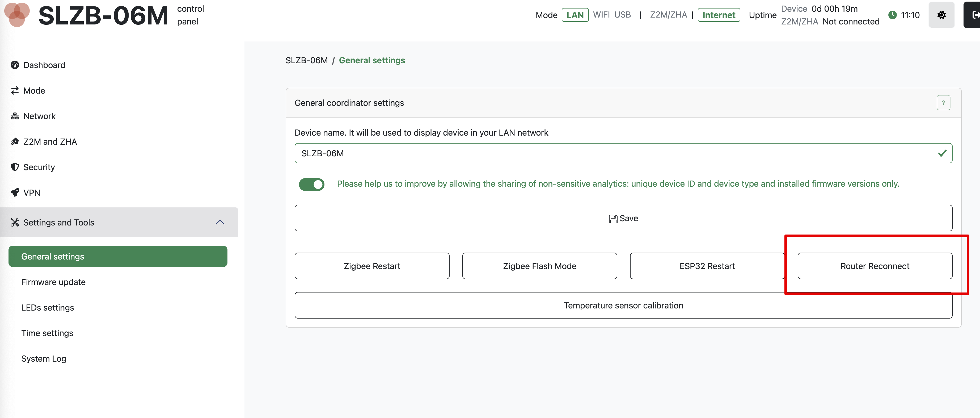Viewport: 980px width, 418px height.
Task: Open the VPN page
Action: [x=32, y=193]
